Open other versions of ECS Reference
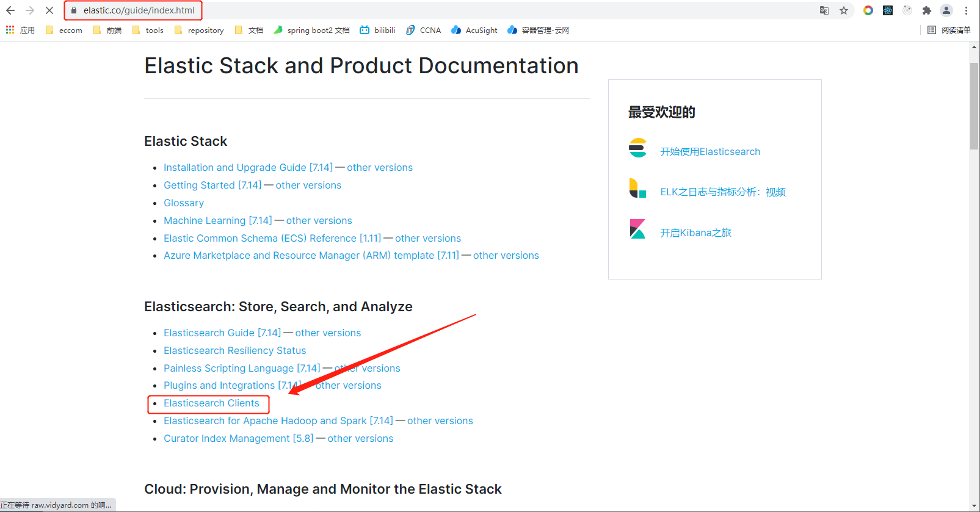 click(x=428, y=238)
